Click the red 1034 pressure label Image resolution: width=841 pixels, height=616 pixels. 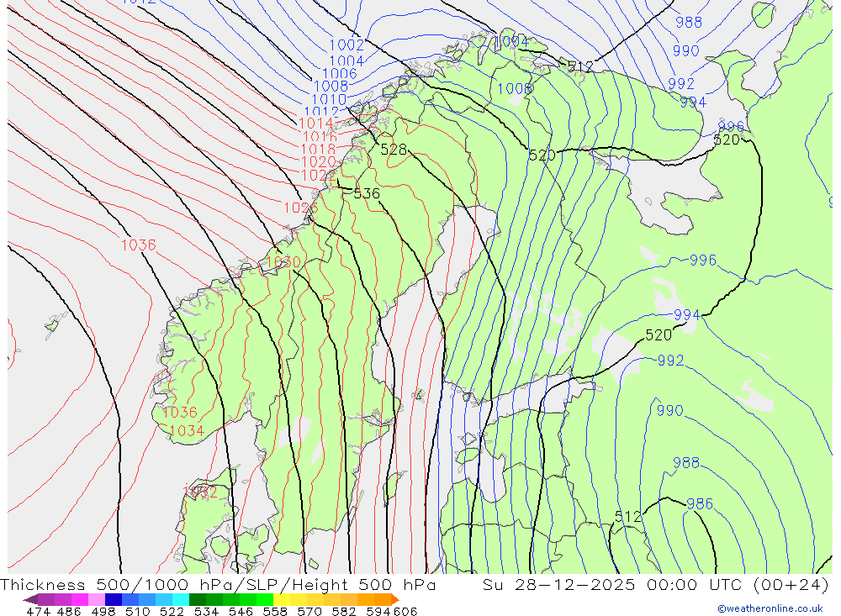click(188, 430)
